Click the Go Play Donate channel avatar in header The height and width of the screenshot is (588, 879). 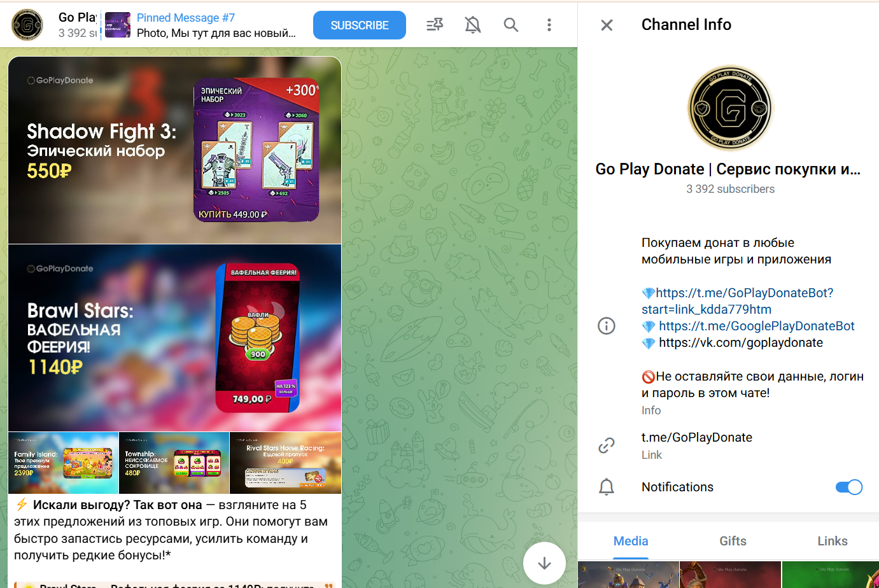[x=27, y=25]
